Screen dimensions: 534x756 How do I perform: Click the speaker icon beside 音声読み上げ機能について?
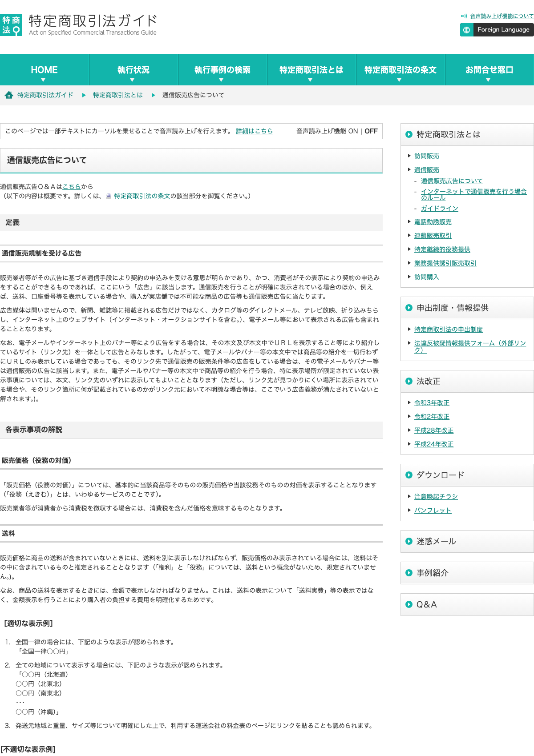coord(464,16)
